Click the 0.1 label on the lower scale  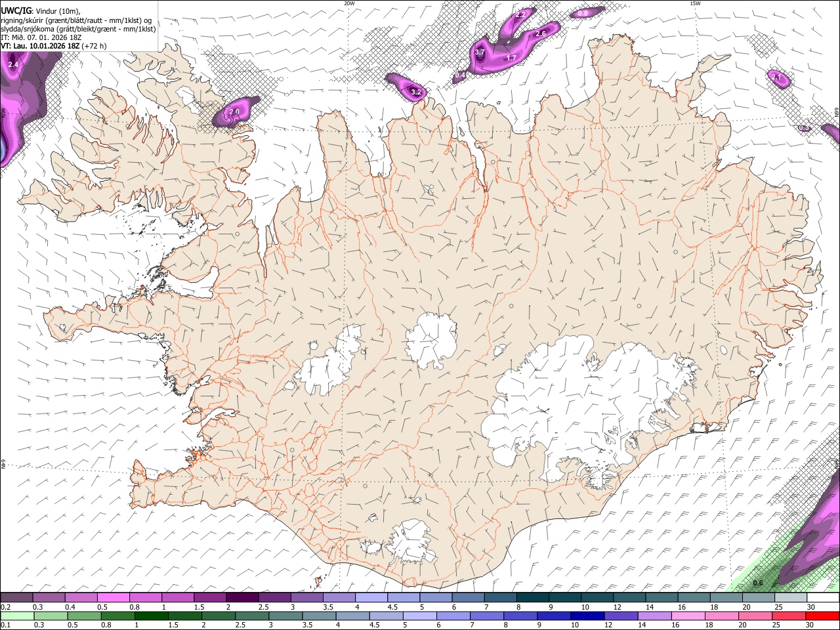[x=5, y=625]
